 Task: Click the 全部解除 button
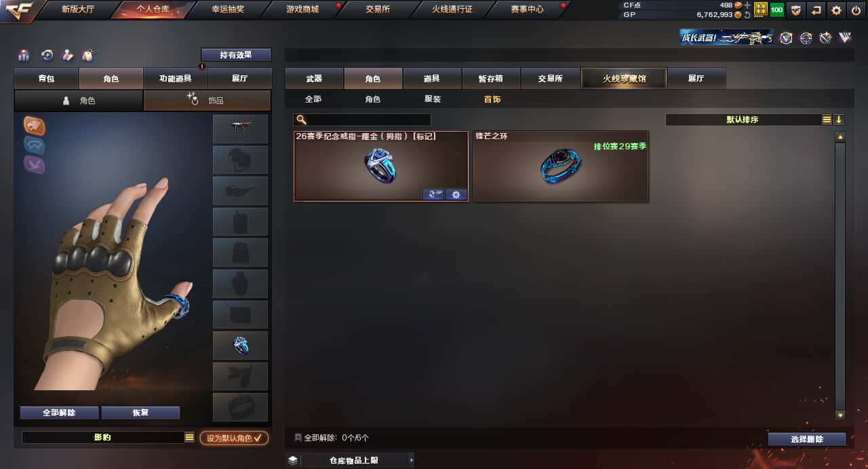59,413
